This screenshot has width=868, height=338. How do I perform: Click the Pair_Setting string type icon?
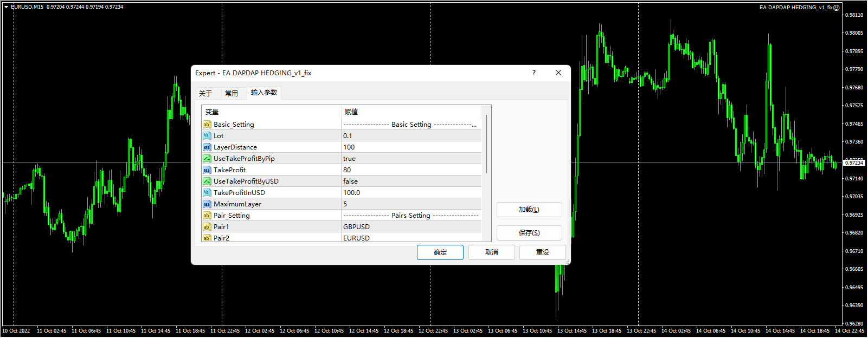point(207,216)
